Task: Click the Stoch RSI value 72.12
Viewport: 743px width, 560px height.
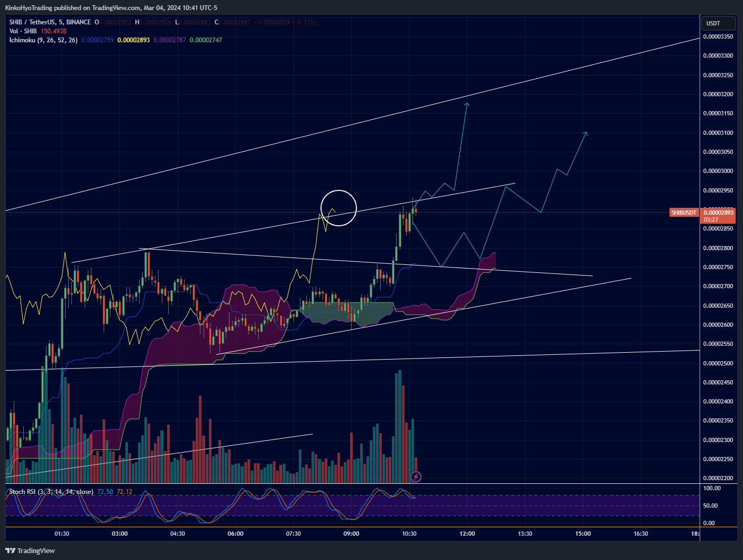Action: [124, 492]
